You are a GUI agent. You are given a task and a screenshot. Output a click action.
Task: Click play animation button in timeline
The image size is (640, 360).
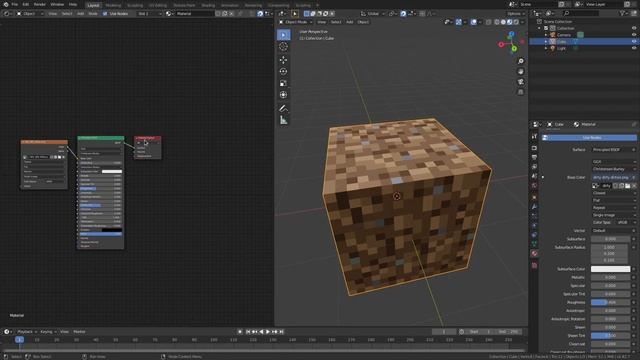click(x=268, y=332)
